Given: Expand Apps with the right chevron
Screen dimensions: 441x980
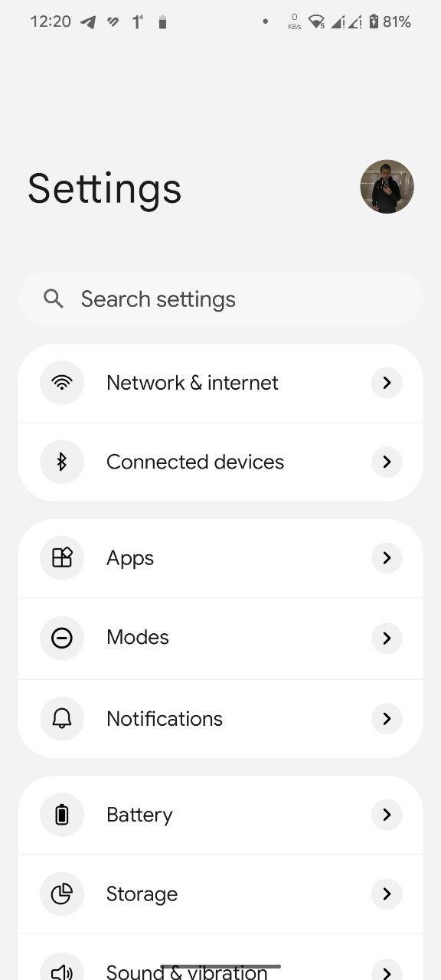Looking at the screenshot, I should (x=387, y=558).
